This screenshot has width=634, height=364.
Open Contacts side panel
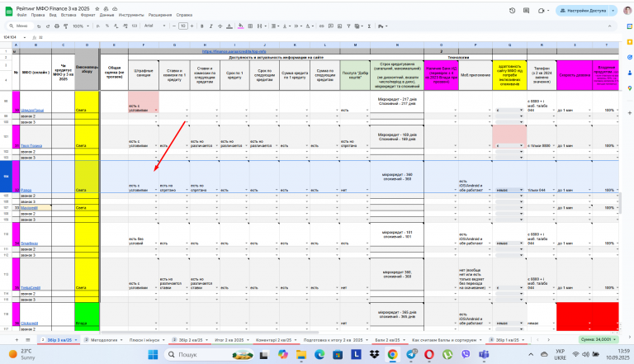pos(630,73)
